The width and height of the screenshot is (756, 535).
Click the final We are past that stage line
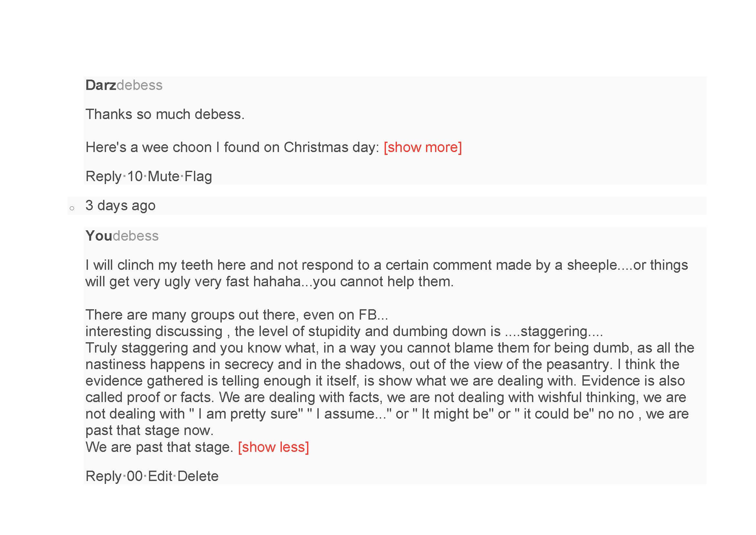(x=159, y=447)
